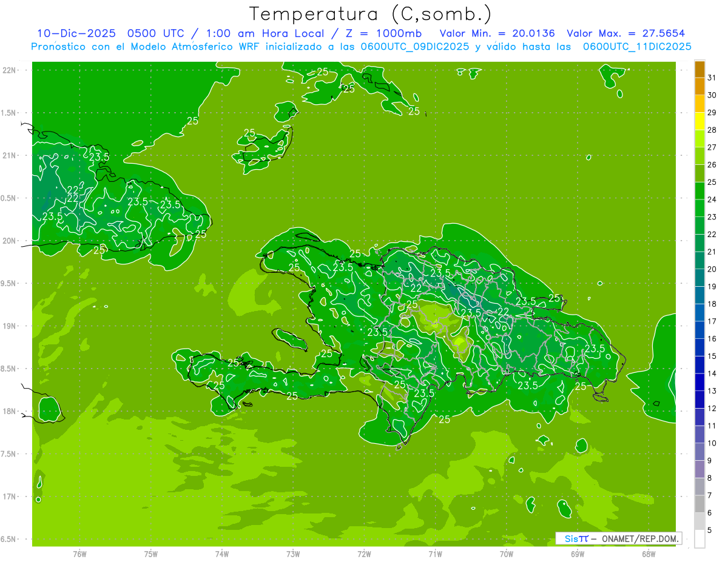Click the legend value label "15"
Viewport: 728px width, 562px height.
(x=712, y=356)
